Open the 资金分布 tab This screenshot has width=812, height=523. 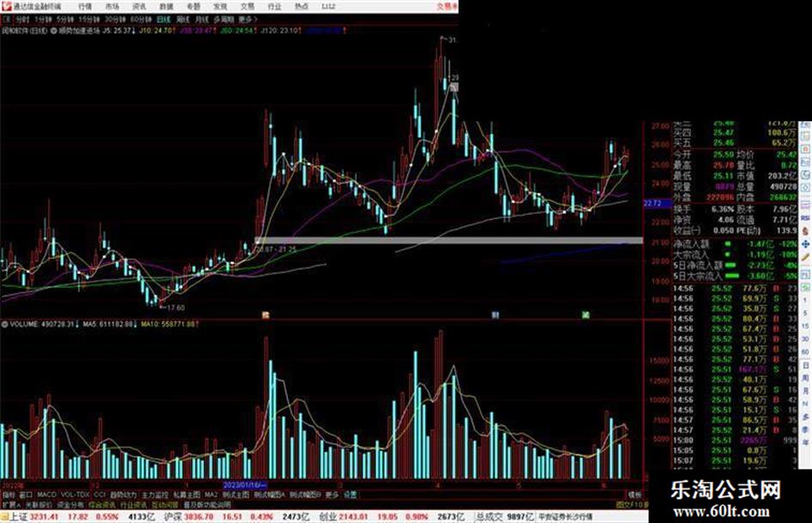70,504
